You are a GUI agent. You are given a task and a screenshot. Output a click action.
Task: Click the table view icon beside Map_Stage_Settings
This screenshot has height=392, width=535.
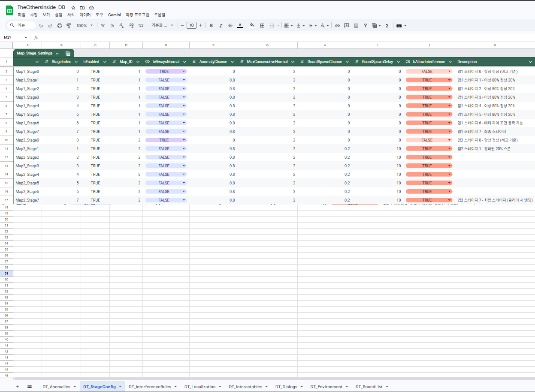point(68,54)
